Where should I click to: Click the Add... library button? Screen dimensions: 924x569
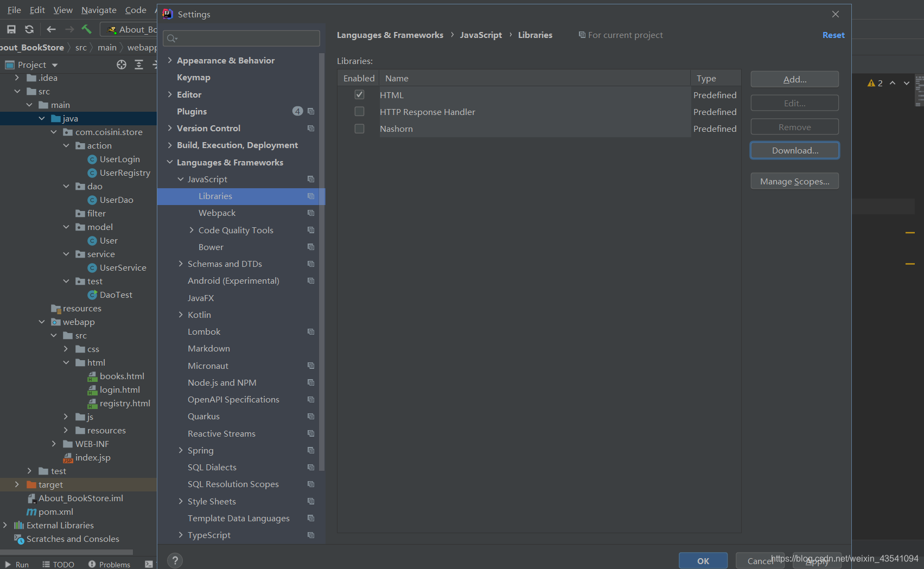click(794, 79)
